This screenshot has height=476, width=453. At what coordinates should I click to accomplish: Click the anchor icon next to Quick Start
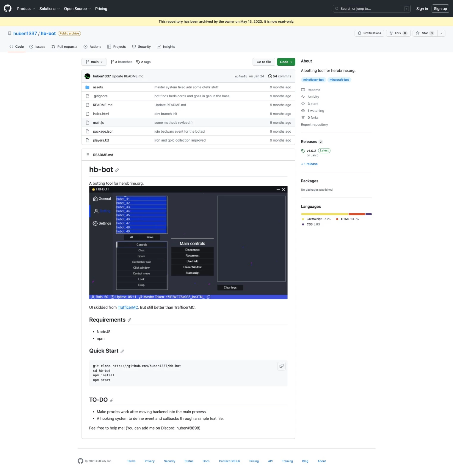click(122, 351)
